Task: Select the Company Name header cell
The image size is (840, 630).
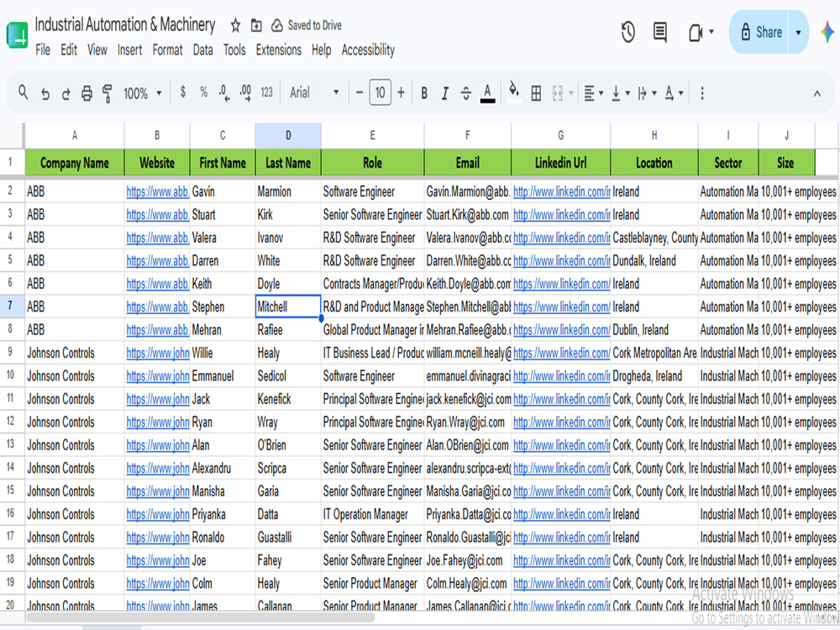Action: tap(75, 163)
